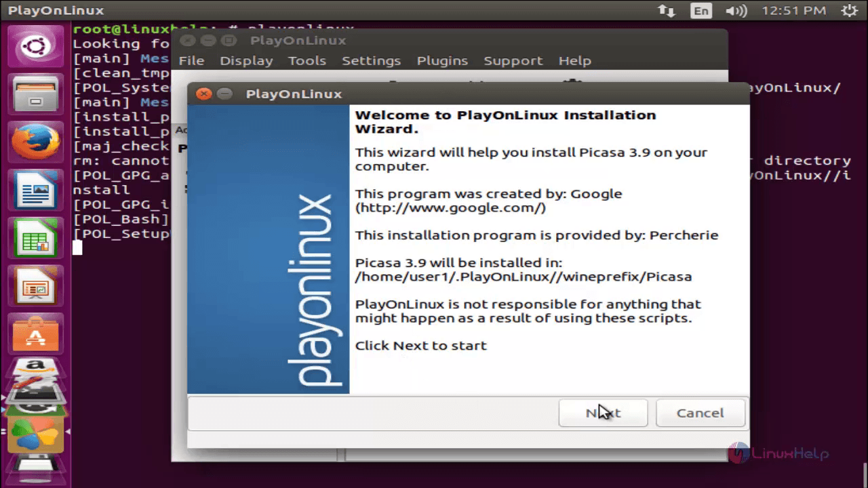Open the En keyboard layout indicator
The height and width of the screenshot is (488, 868).
click(x=701, y=11)
